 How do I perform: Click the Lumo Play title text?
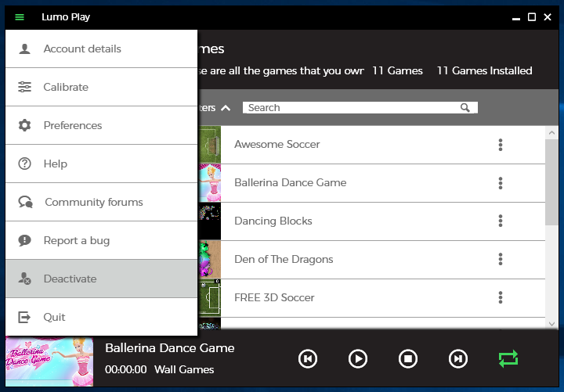(66, 17)
